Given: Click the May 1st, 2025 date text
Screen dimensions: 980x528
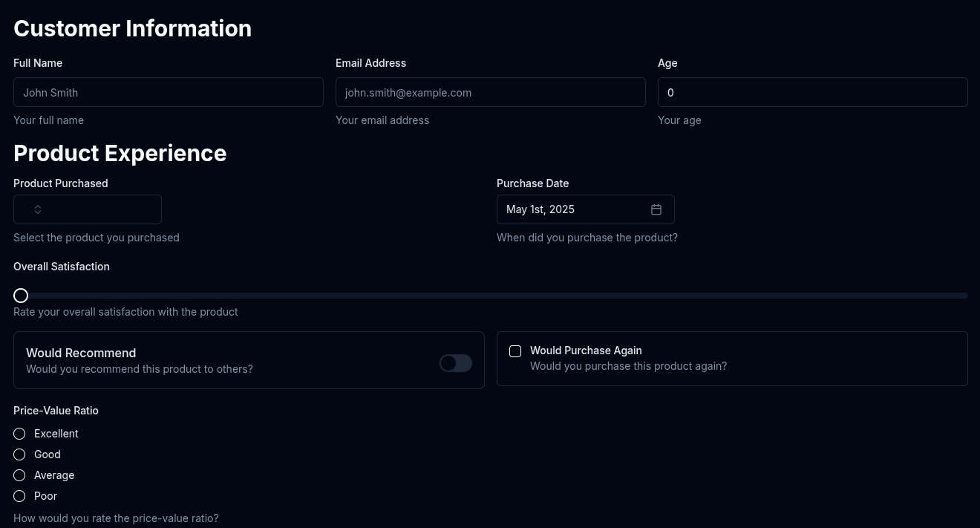Looking at the screenshot, I should pos(540,209).
